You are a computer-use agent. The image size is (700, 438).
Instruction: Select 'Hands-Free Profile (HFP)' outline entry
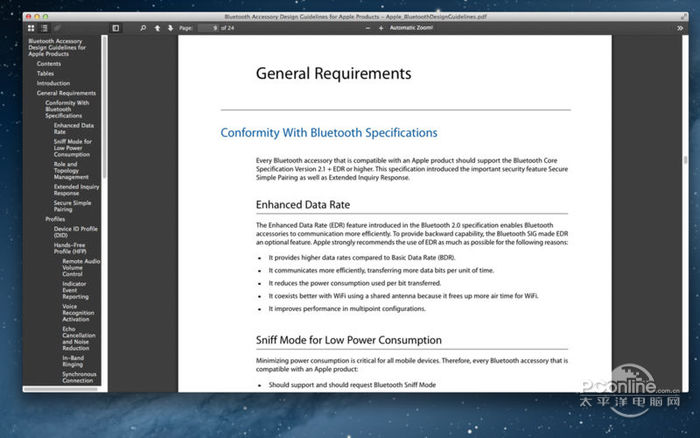click(70, 248)
